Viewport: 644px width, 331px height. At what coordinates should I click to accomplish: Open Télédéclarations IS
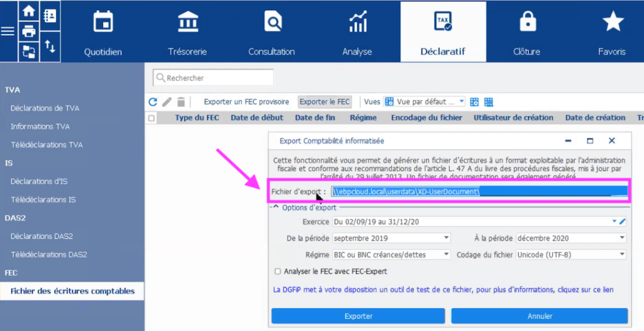coord(43,199)
